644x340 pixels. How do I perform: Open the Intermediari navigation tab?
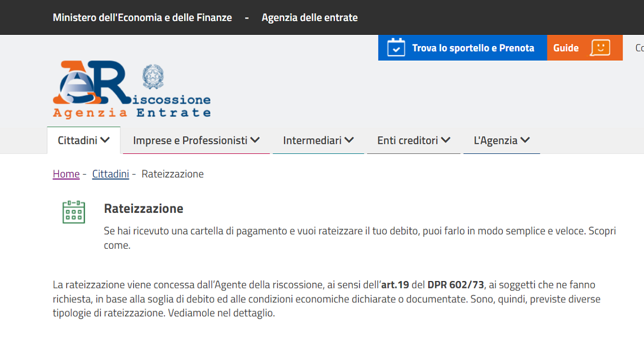(318, 141)
